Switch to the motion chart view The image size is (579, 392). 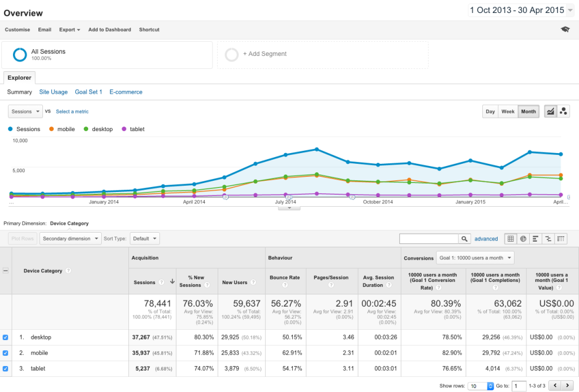(563, 111)
